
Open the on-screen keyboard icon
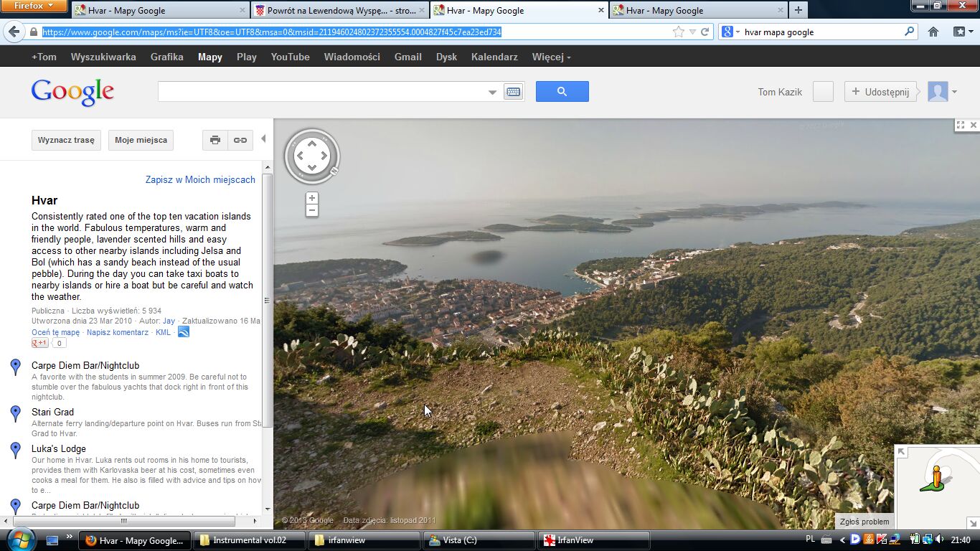(x=513, y=92)
